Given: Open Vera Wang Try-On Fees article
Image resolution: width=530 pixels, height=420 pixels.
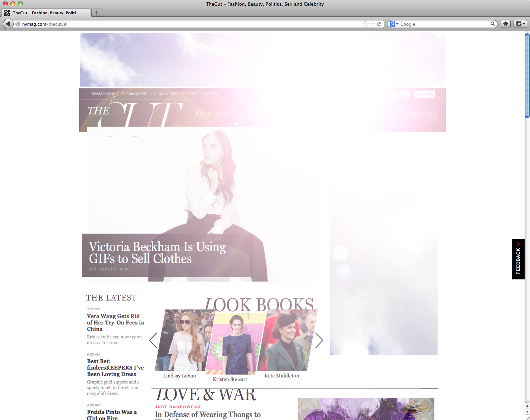Looking at the screenshot, I should [x=115, y=322].
